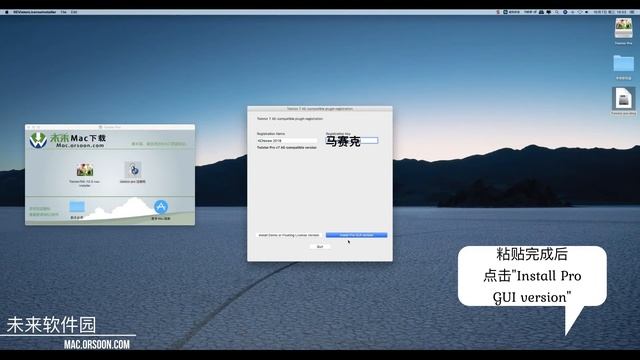Open Twixtor Pro installer icon in DMG window
Viewport: 640px width, 360px height.
coord(84,170)
